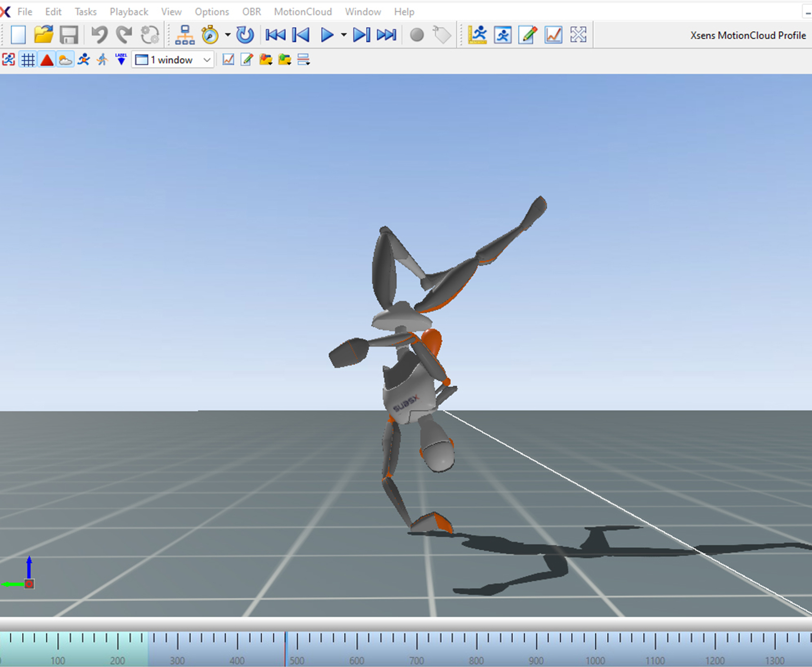Click the orange walking figure icon
This screenshot has height=667, width=812.
[x=102, y=60]
